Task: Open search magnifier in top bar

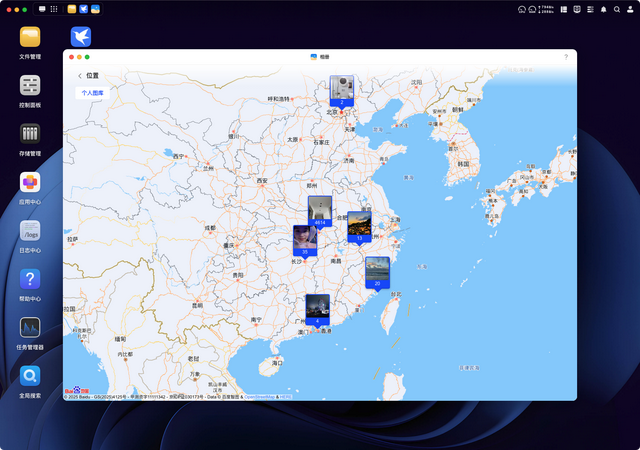Action: (617, 9)
